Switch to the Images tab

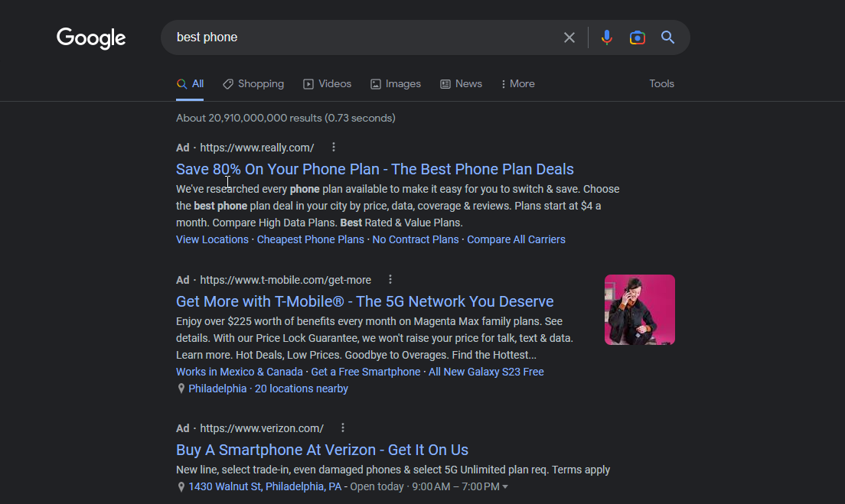[x=396, y=84]
